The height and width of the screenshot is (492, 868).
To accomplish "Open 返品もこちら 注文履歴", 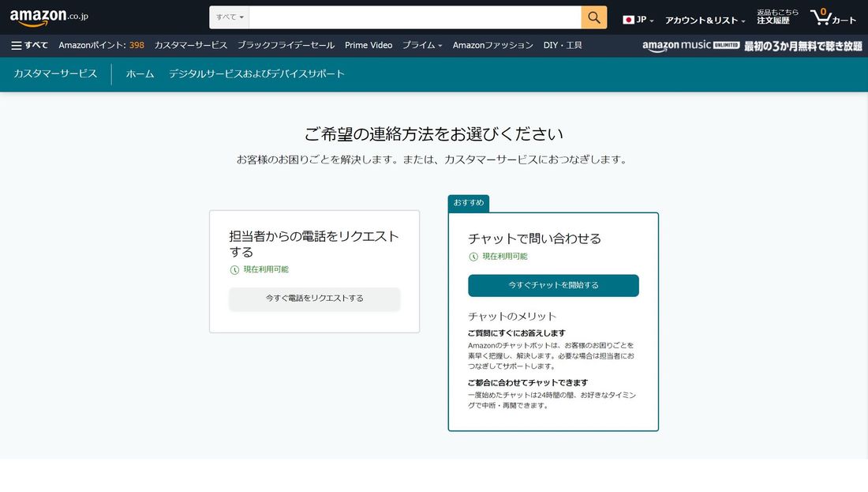I will pyautogui.click(x=777, y=17).
